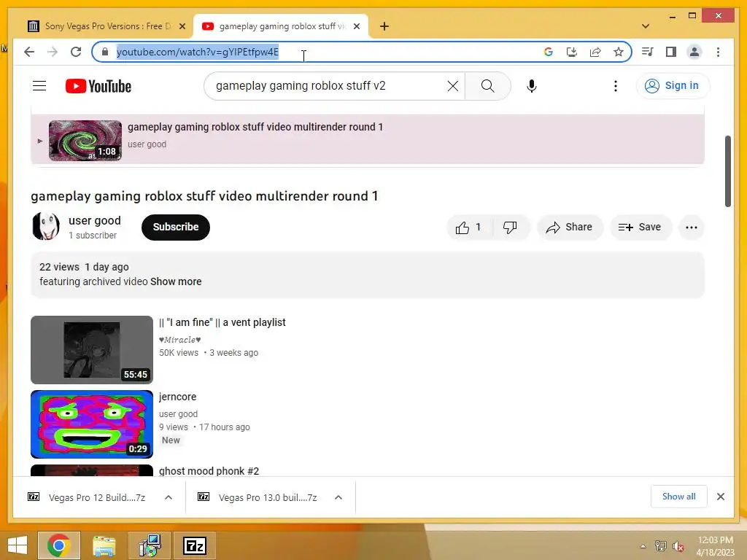Expand options for Vegas Pro 12 download
Viewport: 747px width, 560px height.
pyautogui.click(x=169, y=497)
